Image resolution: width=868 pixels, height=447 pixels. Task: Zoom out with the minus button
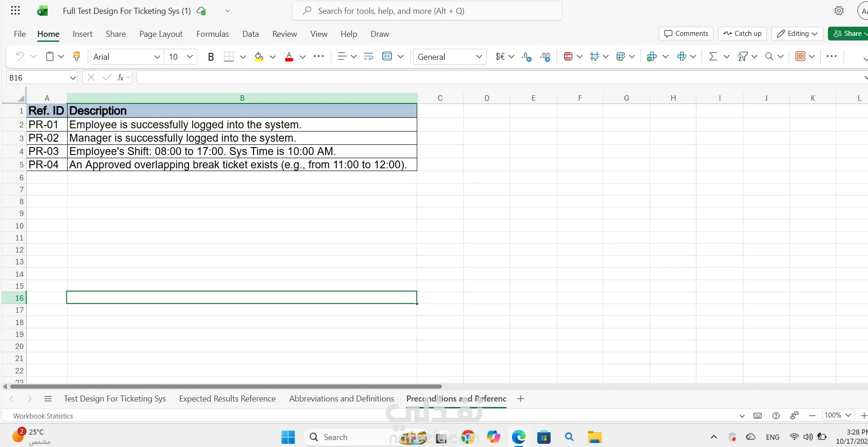pos(812,416)
